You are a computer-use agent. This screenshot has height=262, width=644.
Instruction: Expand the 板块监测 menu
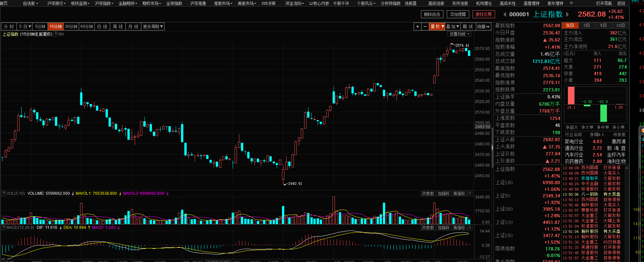click(x=80, y=3)
